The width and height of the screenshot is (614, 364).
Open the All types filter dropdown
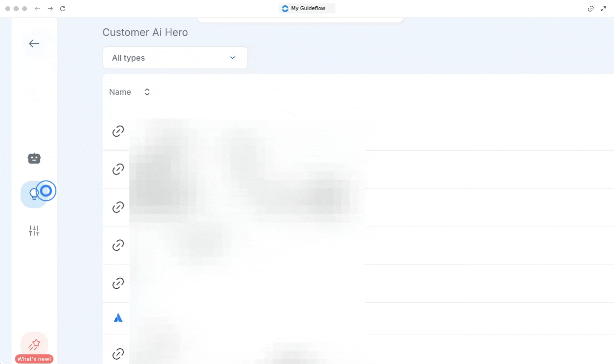[x=175, y=58]
